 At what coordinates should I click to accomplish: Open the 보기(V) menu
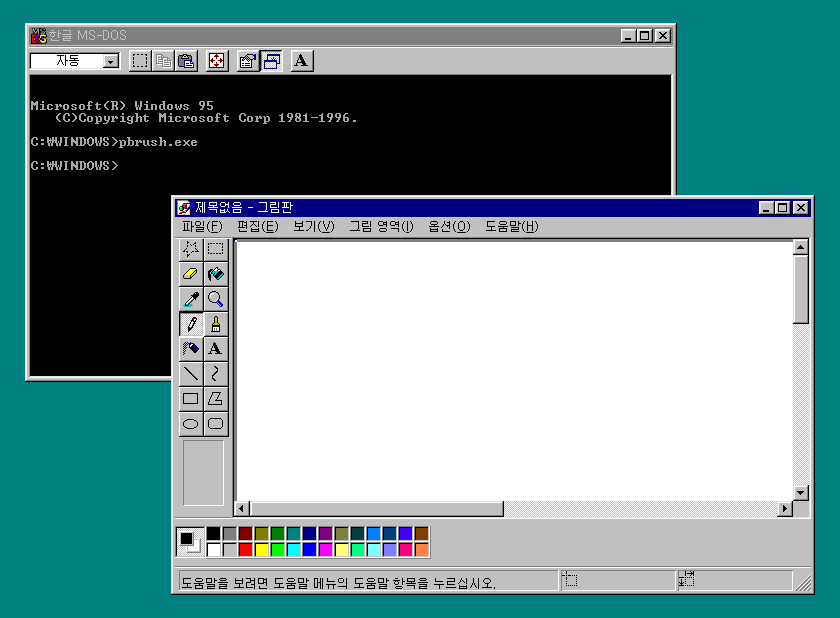313,227
